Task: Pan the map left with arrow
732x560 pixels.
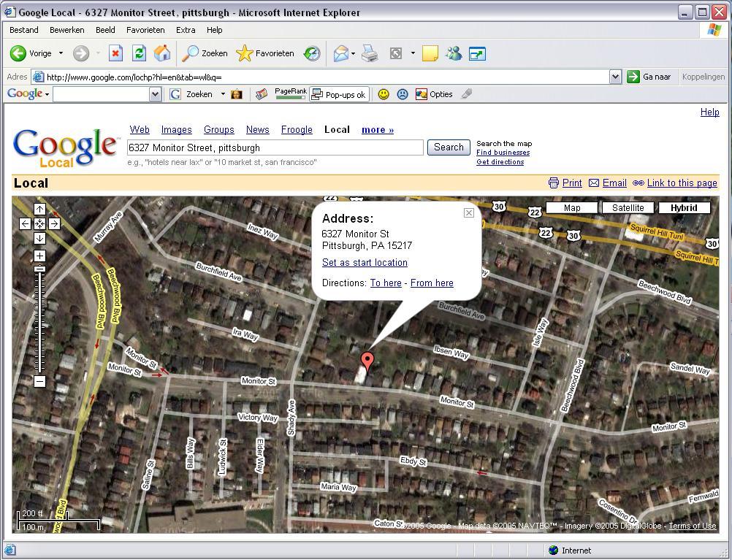Action: pyautogui.click(x=26, y=223)
